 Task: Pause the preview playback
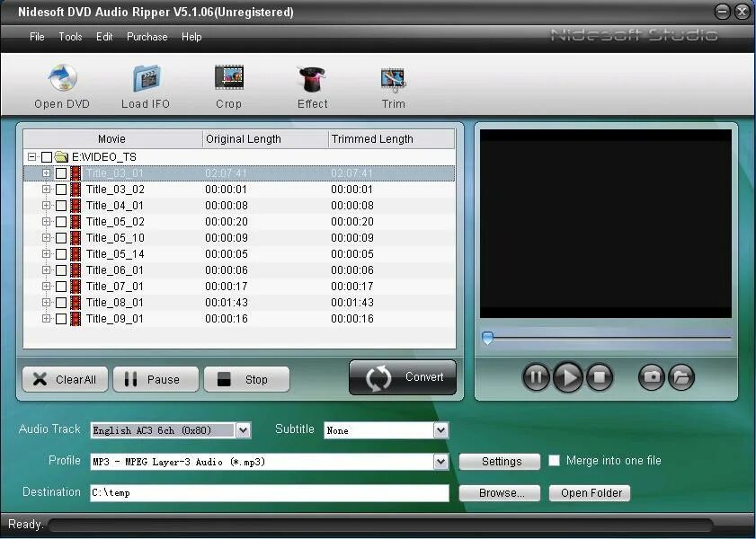[536, 376]
